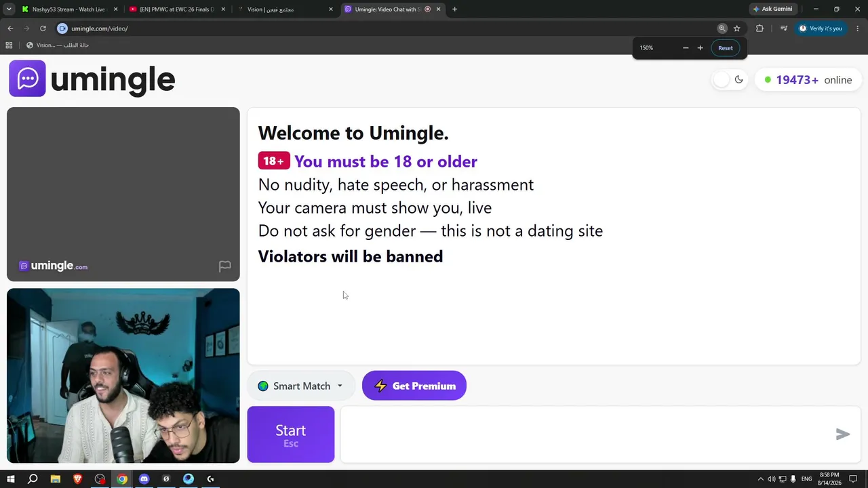Close the Umingle tab

pos(438,9)
